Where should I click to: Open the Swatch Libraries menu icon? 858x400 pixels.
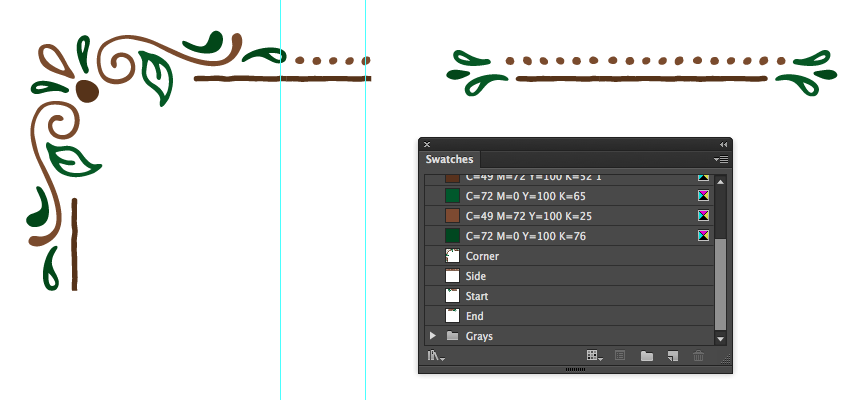coord(436,356)
